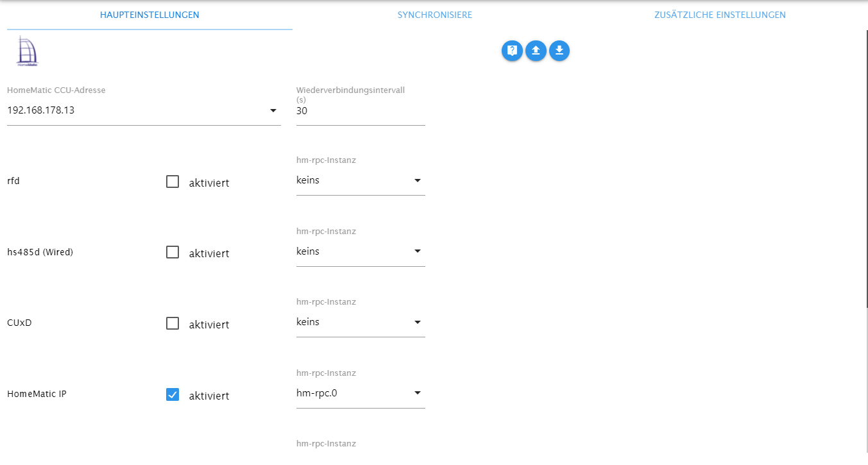Switch to the Synchronisiere tab
Image resolution: width=868 pixels, height=465 pixels.
coord(435,15)
